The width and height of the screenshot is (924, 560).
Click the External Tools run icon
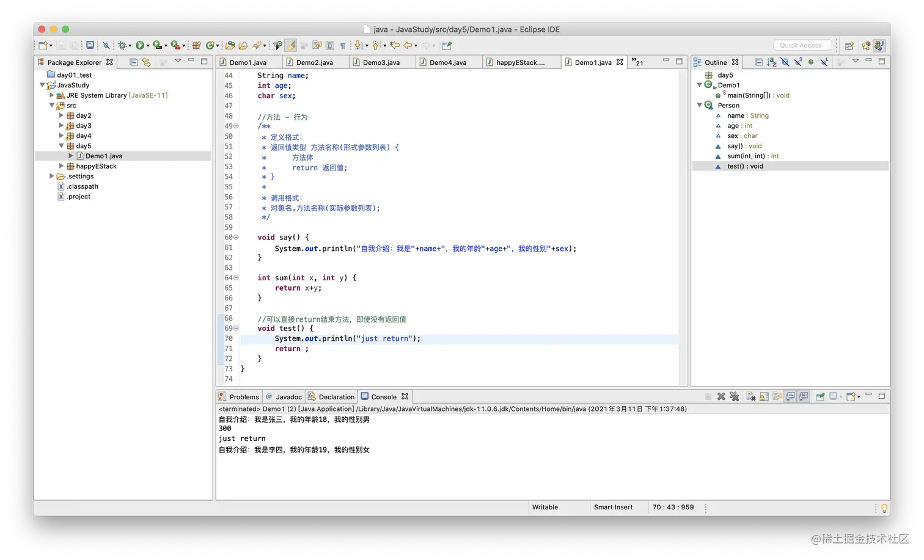click(175, 45)
